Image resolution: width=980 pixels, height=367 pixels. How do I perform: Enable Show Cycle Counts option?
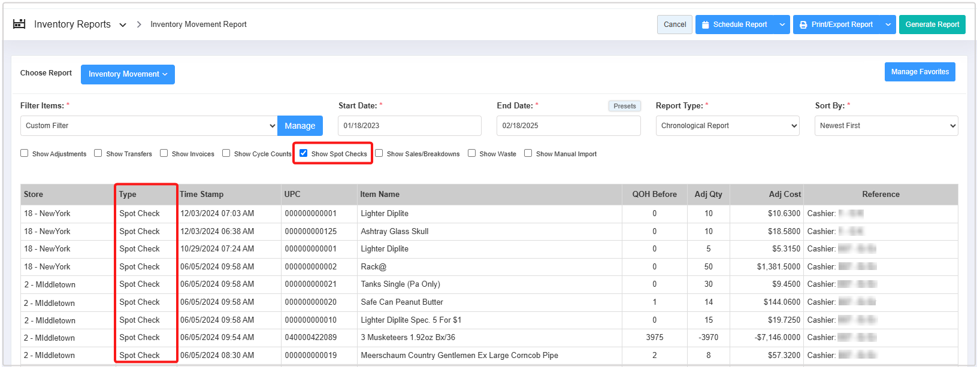coord(226,153)
